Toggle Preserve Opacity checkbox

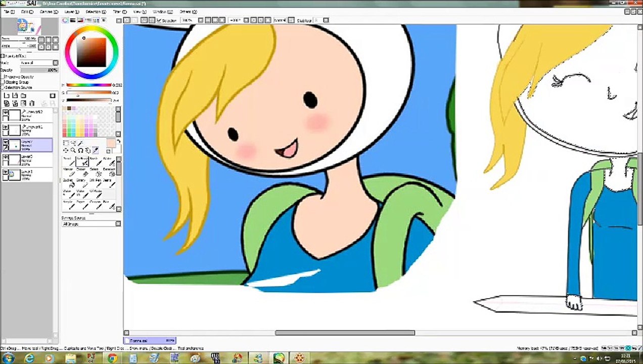click(3, 77)
